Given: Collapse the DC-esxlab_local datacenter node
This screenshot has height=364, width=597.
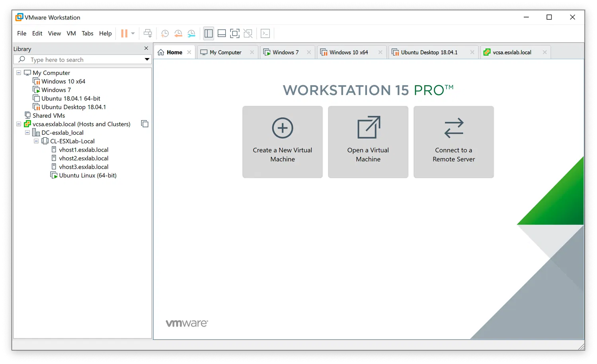Looking at the screenshot, I should pos(27,132).
